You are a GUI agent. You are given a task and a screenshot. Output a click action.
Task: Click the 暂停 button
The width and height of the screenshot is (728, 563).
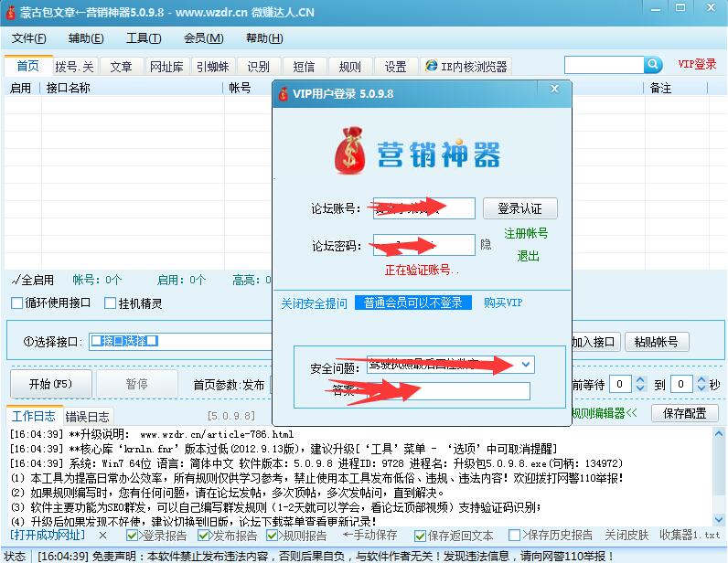coord(136,384)
